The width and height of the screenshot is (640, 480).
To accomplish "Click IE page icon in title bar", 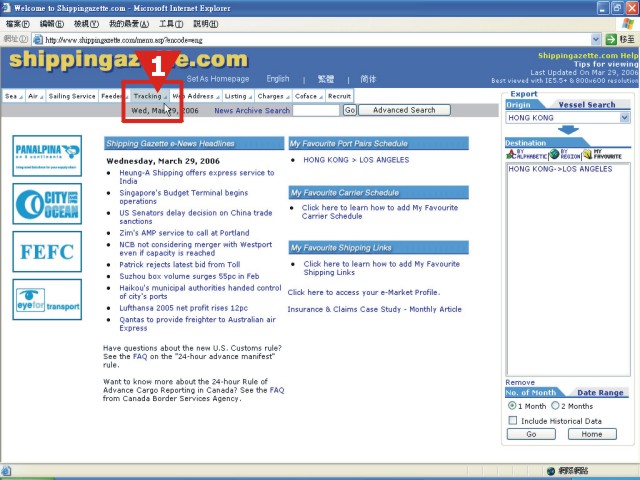I will click(6, 8).
